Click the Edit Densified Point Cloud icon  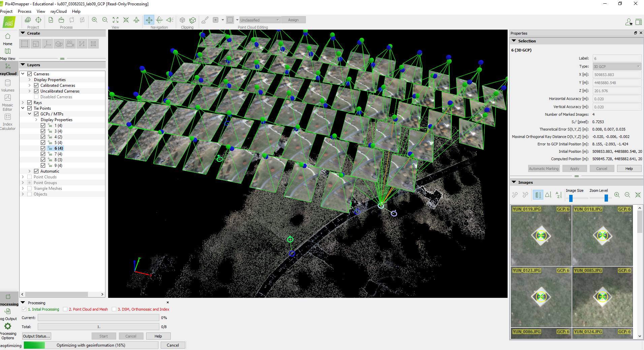click(x=205, y=20)
